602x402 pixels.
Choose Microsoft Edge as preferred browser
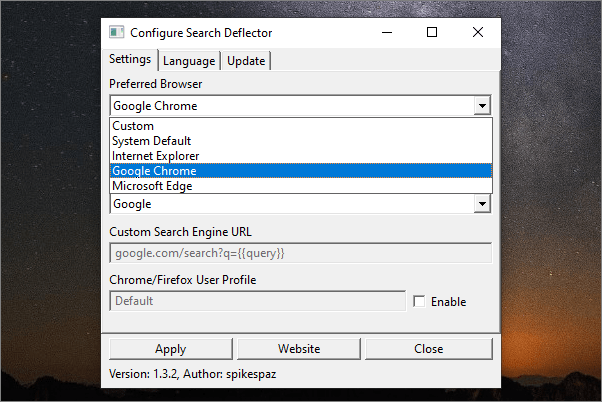coord(301,186)
